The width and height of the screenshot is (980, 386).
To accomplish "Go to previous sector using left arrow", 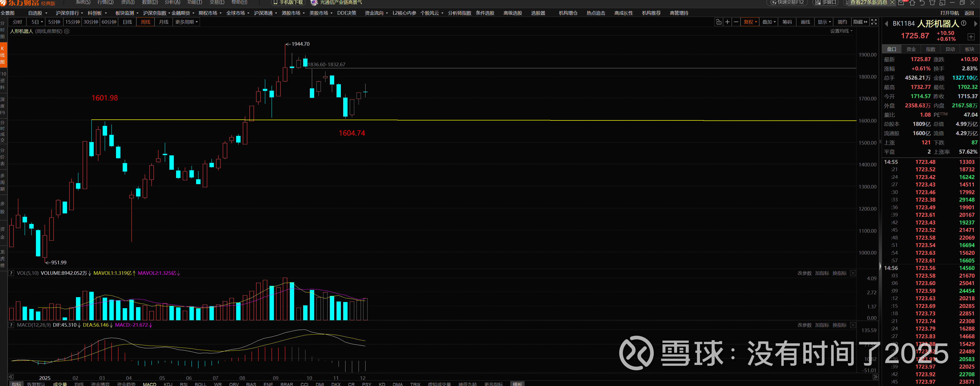I will click(x=887, y=24).
